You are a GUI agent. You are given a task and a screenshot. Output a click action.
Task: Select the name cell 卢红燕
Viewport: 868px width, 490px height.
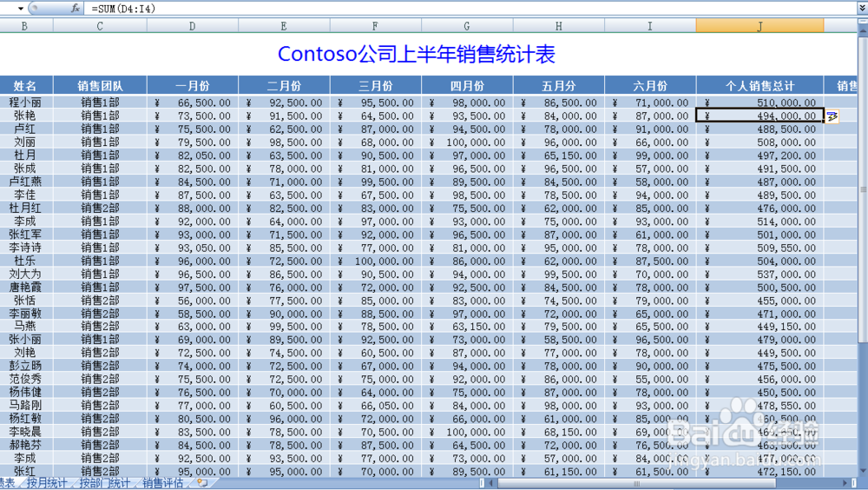[24, 182]
